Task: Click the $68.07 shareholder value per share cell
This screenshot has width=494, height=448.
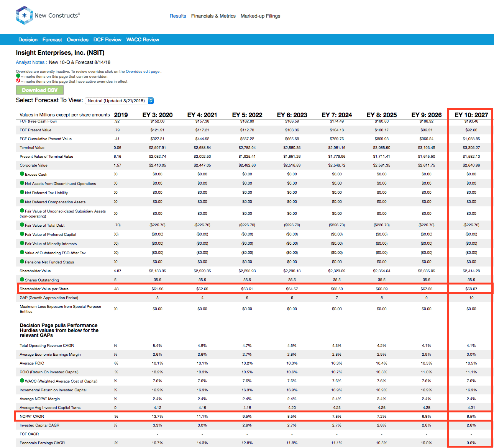Action: click(x=471, y=289)
